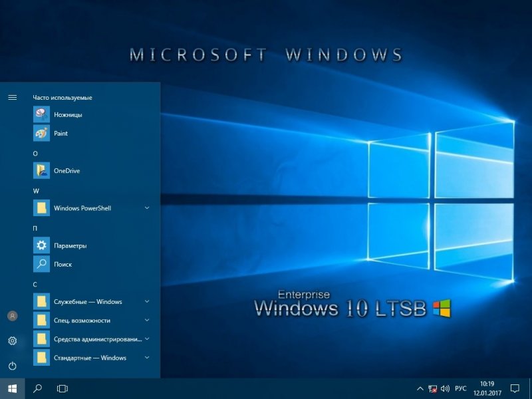Show hidden tray icons chevron
Viewport: 532px width, 399px height.
coord(420,389)
